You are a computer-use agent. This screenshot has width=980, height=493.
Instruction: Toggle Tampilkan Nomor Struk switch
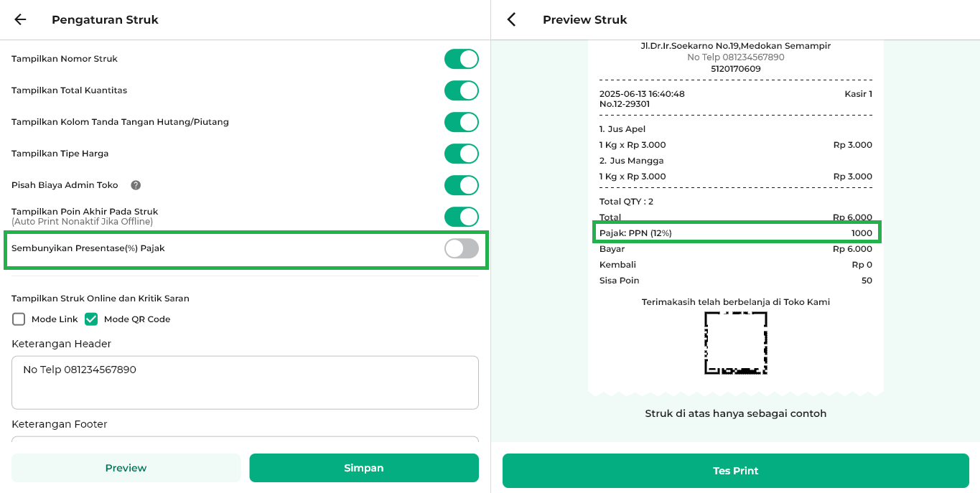click(462, 59)
